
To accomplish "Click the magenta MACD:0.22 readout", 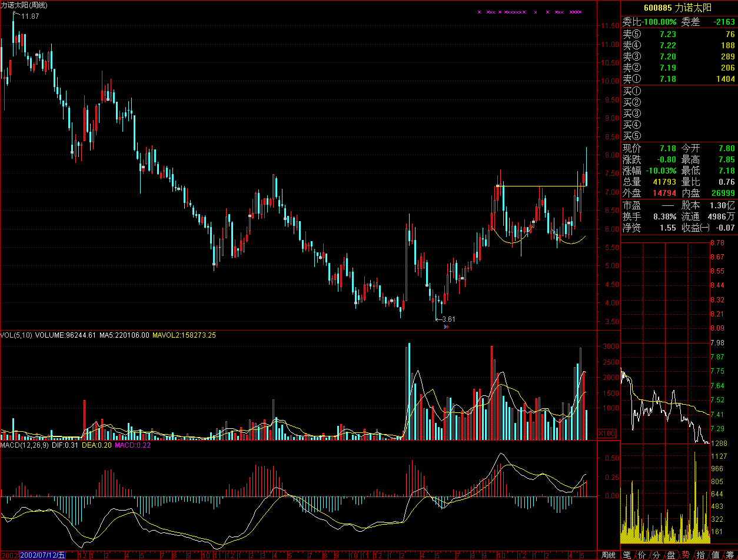I will tap(133, 445).
